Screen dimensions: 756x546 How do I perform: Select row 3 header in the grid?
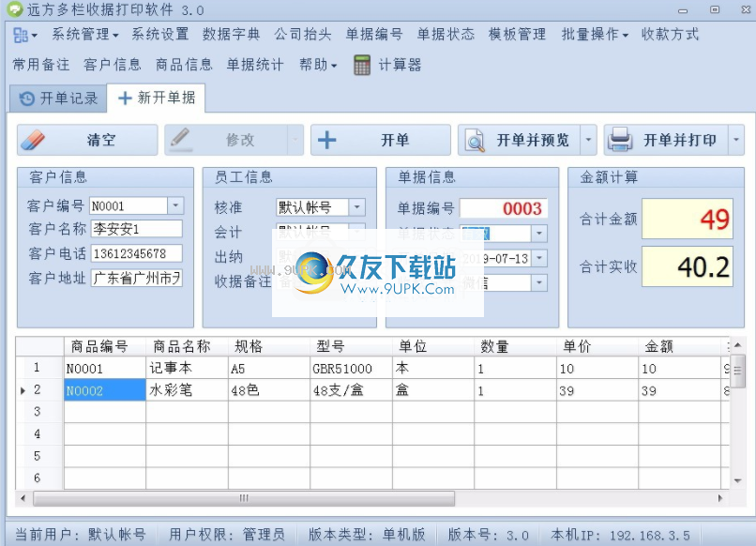[39, 412]
